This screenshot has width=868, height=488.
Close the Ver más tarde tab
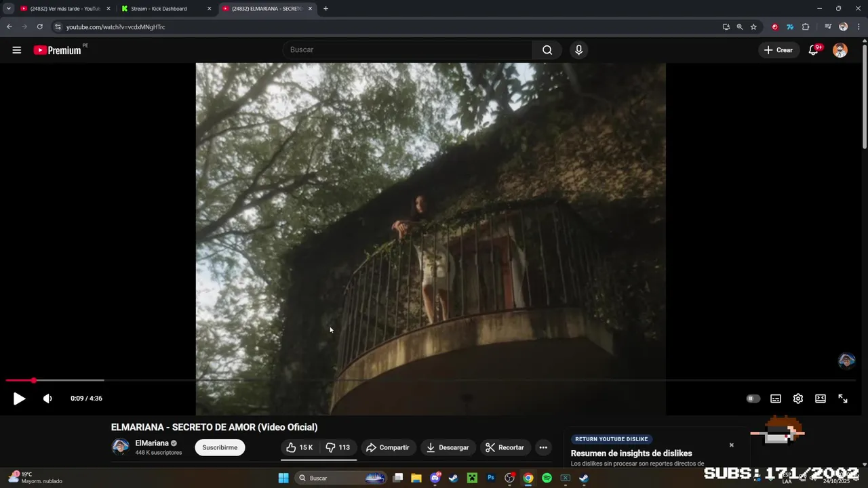click(108, 9)
